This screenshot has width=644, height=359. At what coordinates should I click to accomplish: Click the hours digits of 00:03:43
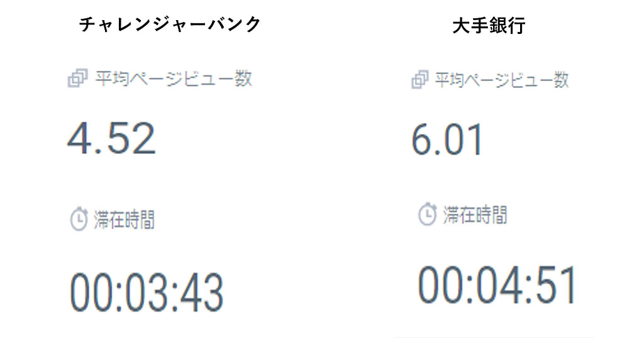[x=91, y=292]
